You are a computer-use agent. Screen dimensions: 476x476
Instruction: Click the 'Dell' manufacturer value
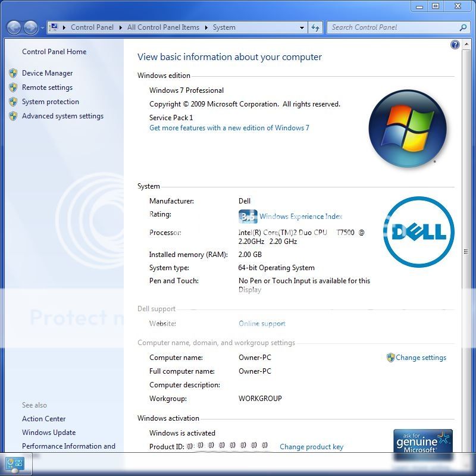(x=245, y=201)
